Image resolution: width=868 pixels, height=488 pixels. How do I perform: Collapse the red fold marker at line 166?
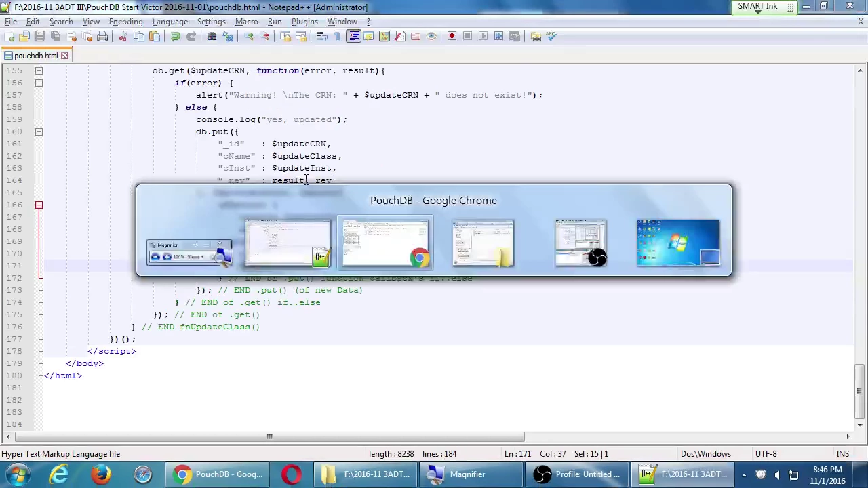tap(39, 205)
